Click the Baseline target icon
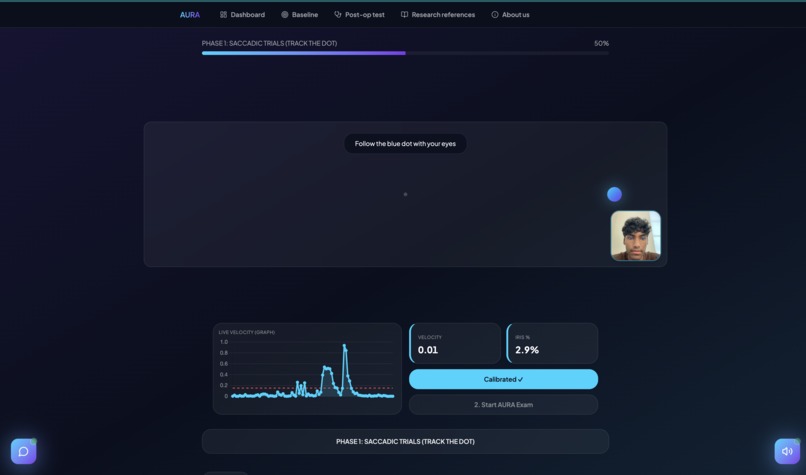Image resolution: width=806 pixels, height=475 pixels. (284, 15)
